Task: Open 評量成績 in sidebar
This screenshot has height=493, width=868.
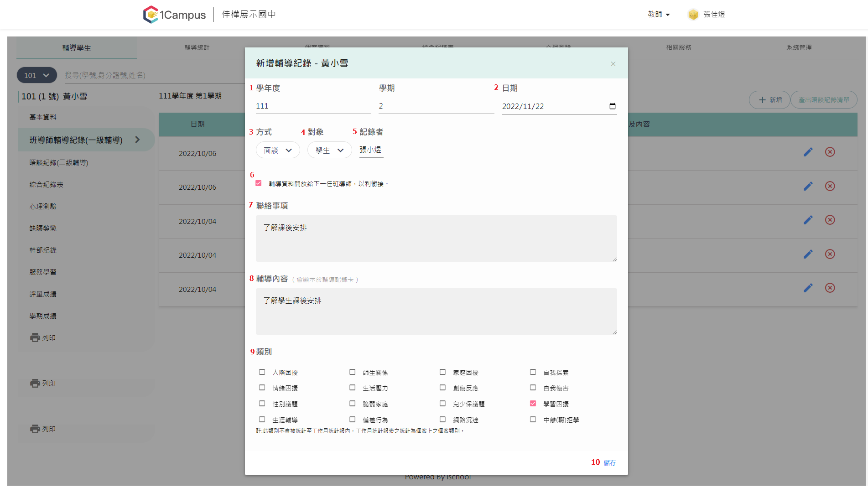Action: 43,294
